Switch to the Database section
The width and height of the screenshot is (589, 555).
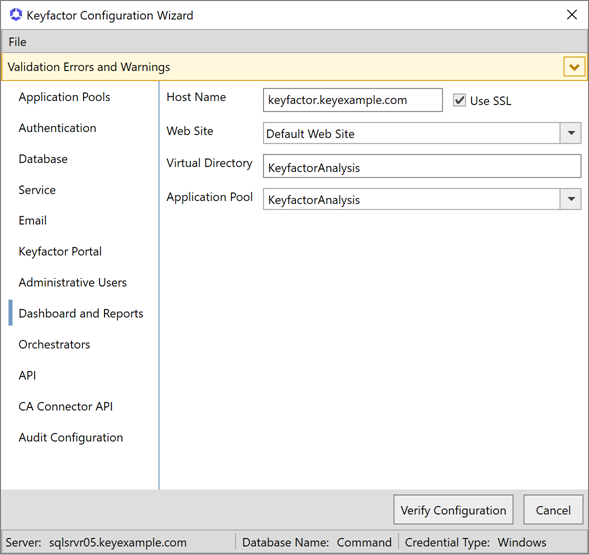pyautogui.click(x=43, y=159)
